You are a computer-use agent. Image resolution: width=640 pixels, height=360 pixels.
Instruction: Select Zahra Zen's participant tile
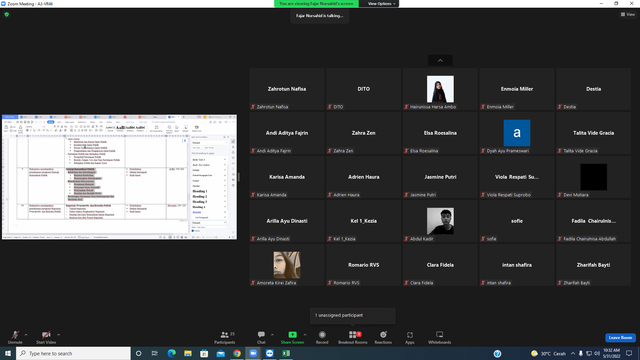coord(363,133)
